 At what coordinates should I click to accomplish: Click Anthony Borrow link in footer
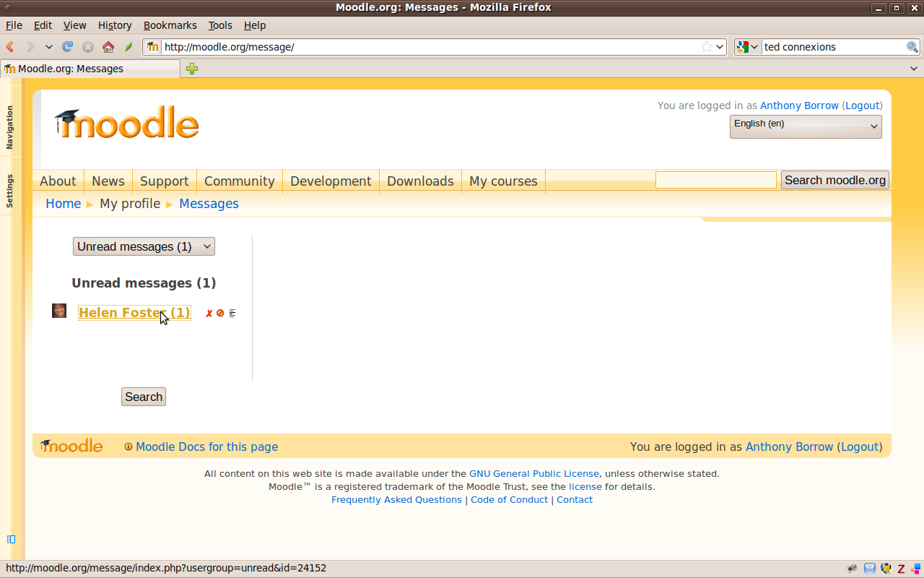(789, 447)
